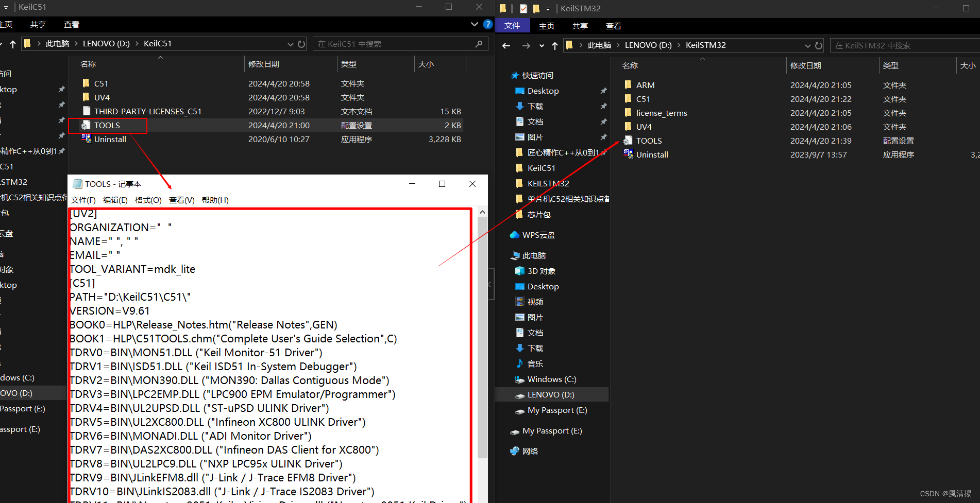The width and height of the screenshot is (980, 503).
Task: Go back in KeilSTM32 window
Action: (x=506, y=46)
